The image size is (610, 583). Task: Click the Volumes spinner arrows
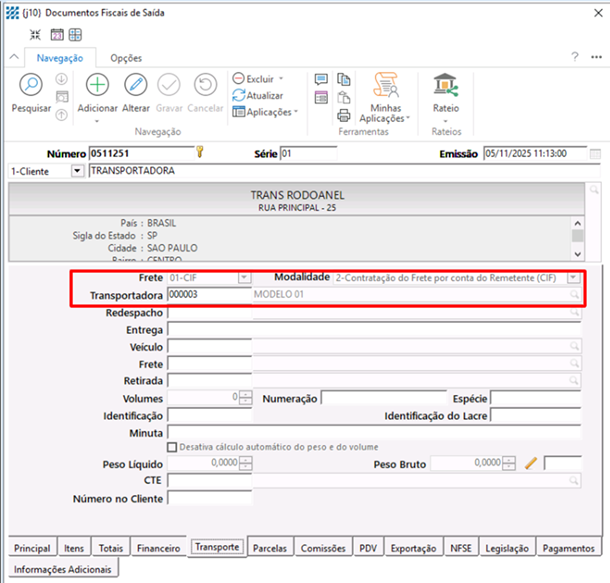click(245, 397)
